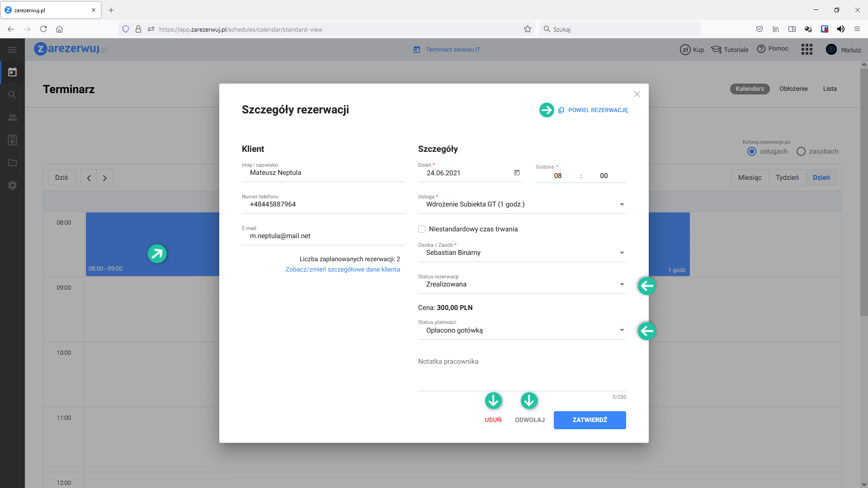
Task: Edit the hour value 08
Action: pos(558,176)
